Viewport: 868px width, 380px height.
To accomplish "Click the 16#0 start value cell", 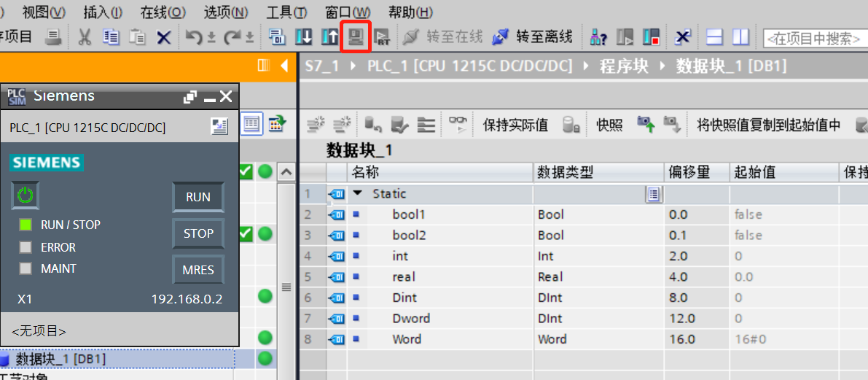I will coord(784,339).
